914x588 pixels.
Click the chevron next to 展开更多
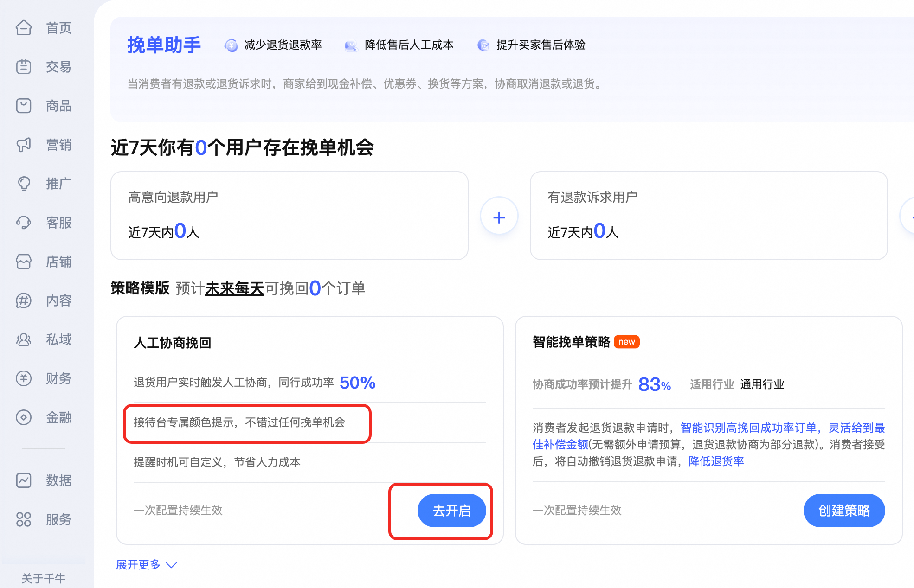(x=172, y=565)
